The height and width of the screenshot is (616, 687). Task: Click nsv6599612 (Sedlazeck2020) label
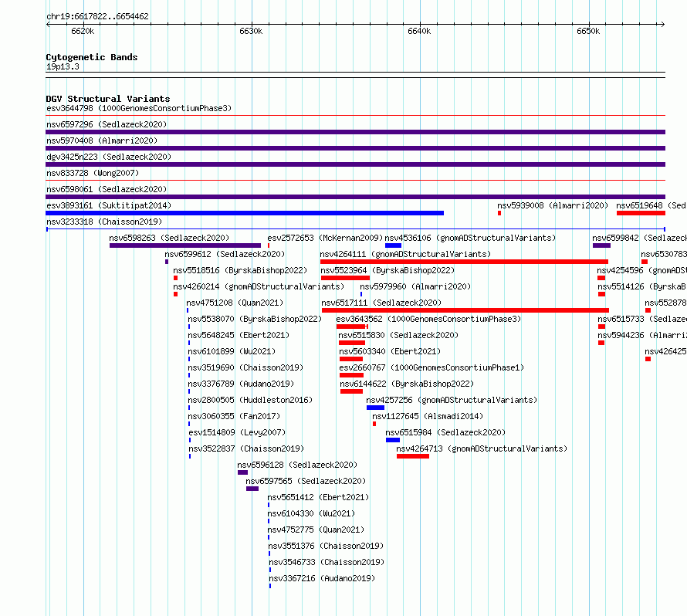pos(225,254)
